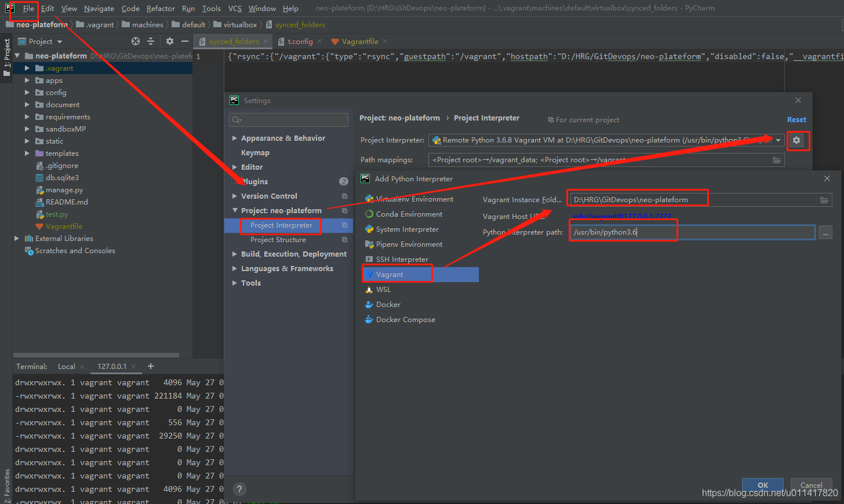The height and width of the screenshot is (504, 844).
Task: Add a new terminal tab with plus
Action: [x=151, y=366]
